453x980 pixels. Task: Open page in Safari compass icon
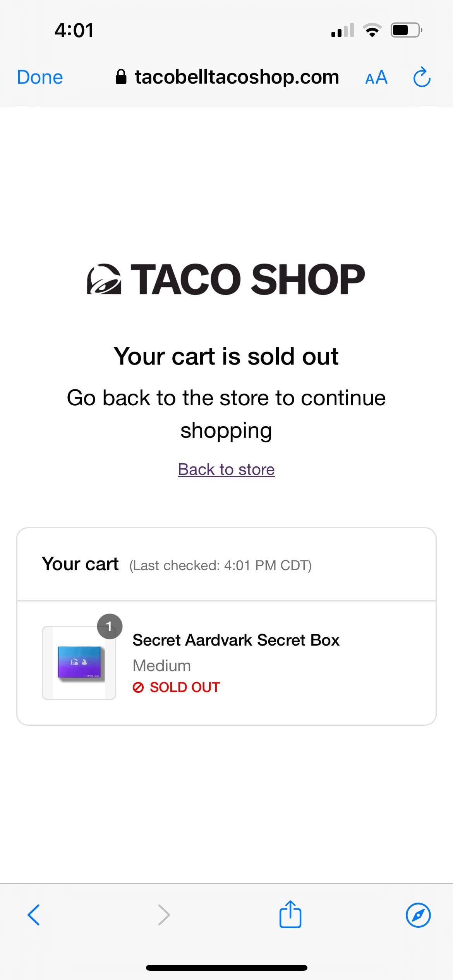[418, 915]
